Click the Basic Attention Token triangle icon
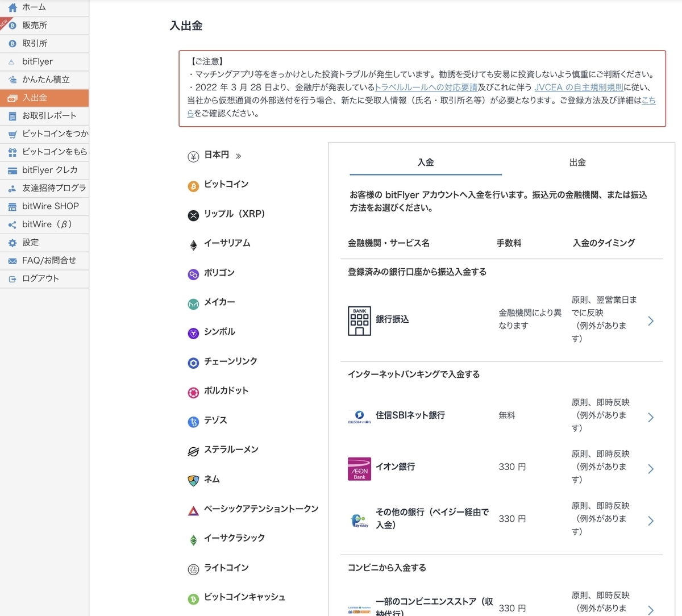Image resolution: width=682 pixels, height=616 pixels. click(x=193, y=510)
